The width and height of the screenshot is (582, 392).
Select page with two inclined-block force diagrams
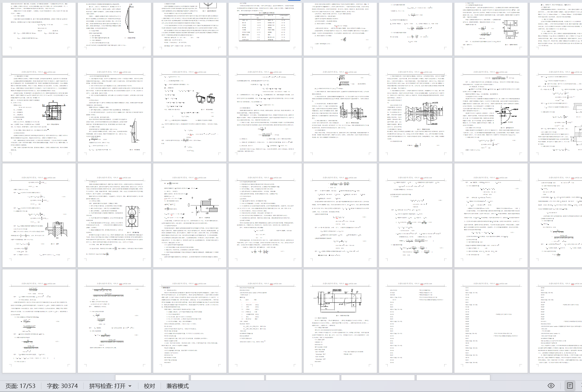point(190,110)
